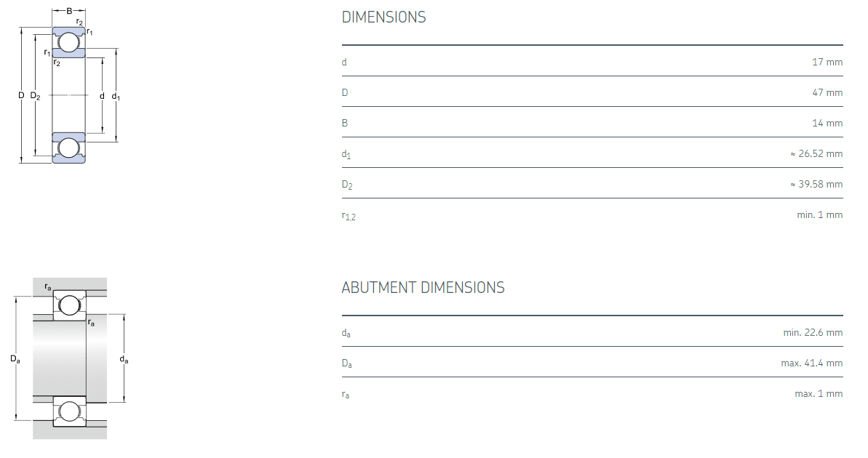868x458 pixels.
Task: Select the min. 22.6 mm value
Action: pos(813,332)
